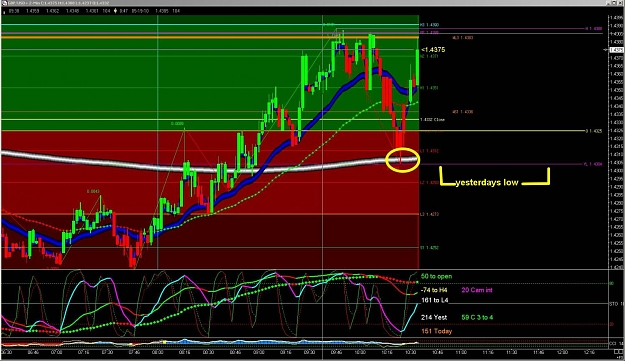Click the 12:00 time axis label
The image size is (625, 361).
[x=563, y=353]
